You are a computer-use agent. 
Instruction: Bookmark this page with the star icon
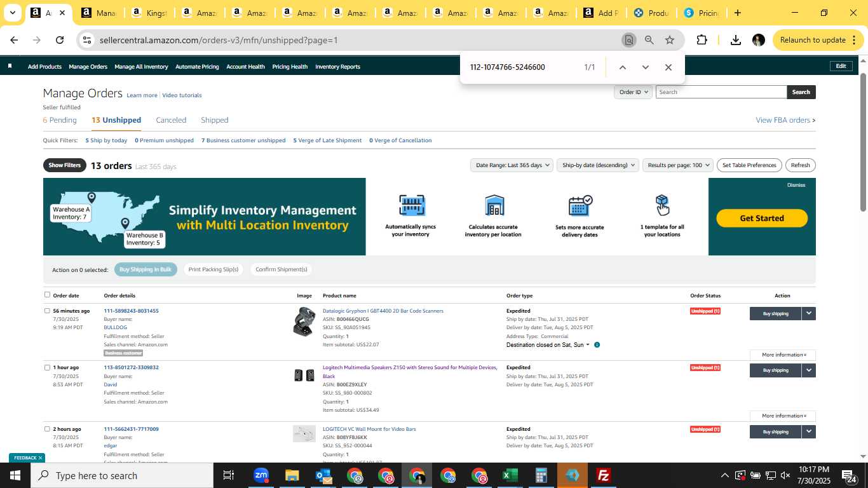670,40
